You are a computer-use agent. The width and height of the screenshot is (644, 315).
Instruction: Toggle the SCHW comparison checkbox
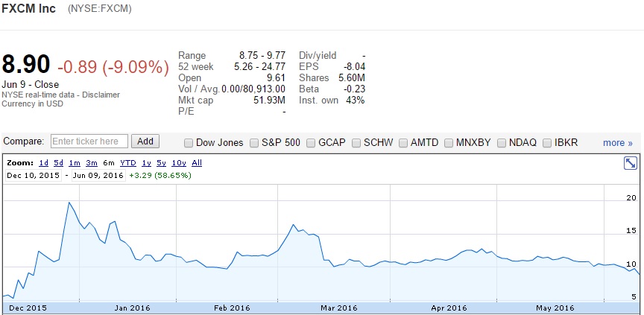pyautogui.click(x=356, y=143)
